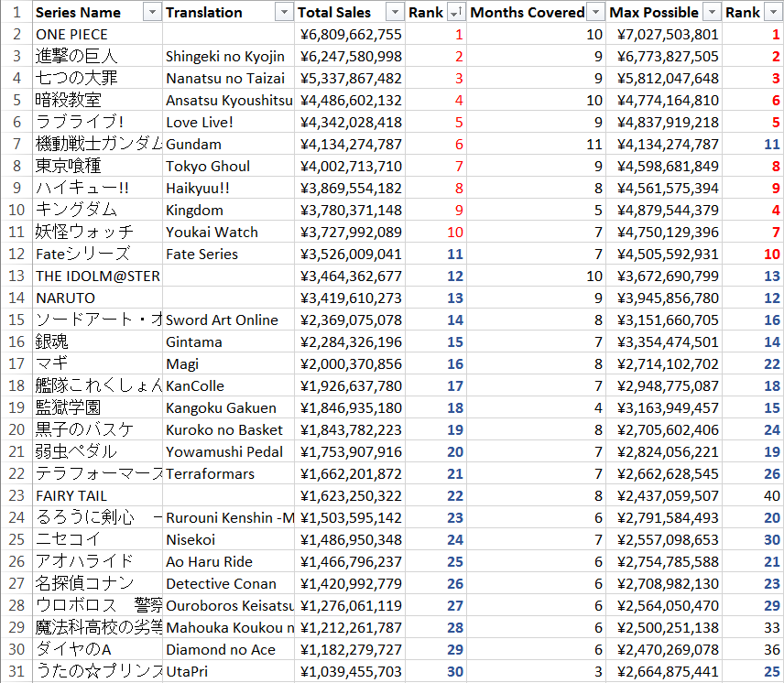This screenshot has height=683, width=784.
Task: Select Months Covered cell in Kangoku Gakuen row
Action: [x=536, y=408]
